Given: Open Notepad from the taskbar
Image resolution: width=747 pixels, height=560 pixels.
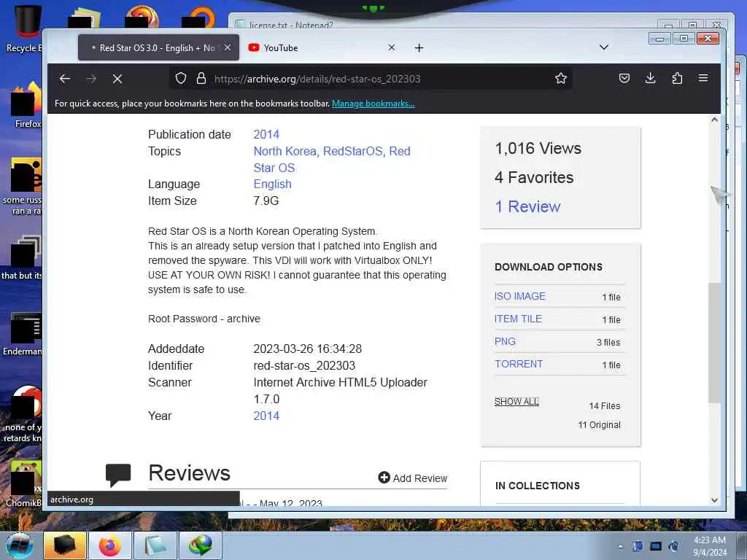Looking at the screenshot, I should point(155,545).
